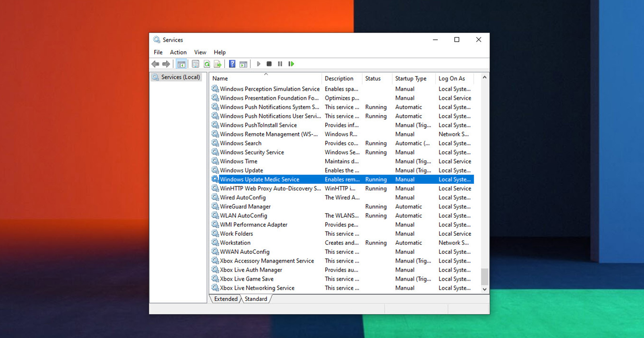
Task: Select the Windows Presentation Foundation Fo... row
Action: [x=342, y=98]
